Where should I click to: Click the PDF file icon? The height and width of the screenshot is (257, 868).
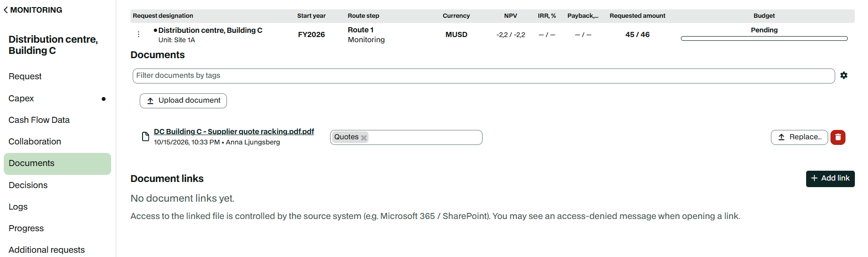(145, 136)
